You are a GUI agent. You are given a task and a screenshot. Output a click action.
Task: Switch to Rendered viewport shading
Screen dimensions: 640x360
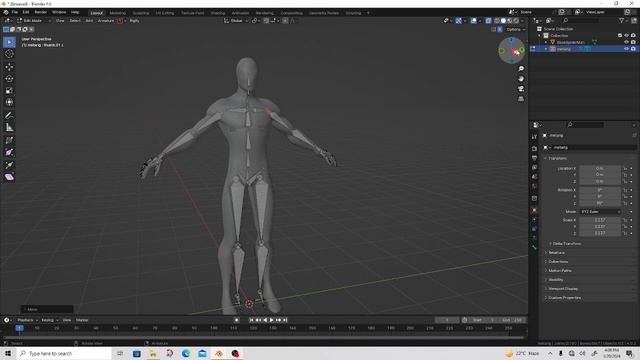pos(516,20)
